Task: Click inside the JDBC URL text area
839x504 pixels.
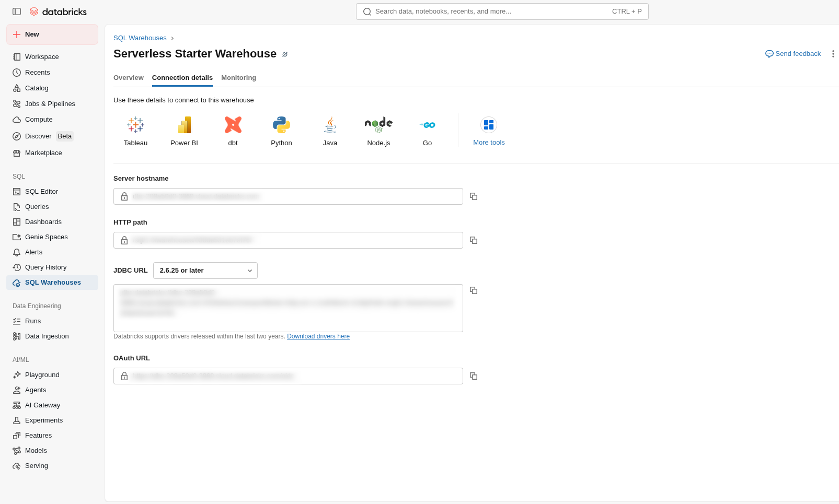Action: click(288, 308)
